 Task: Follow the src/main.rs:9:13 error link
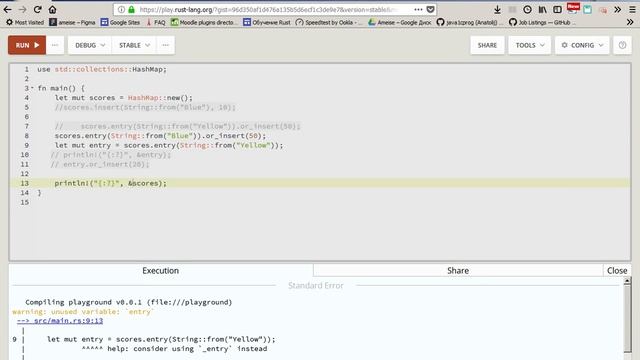(x=60, y=321)
